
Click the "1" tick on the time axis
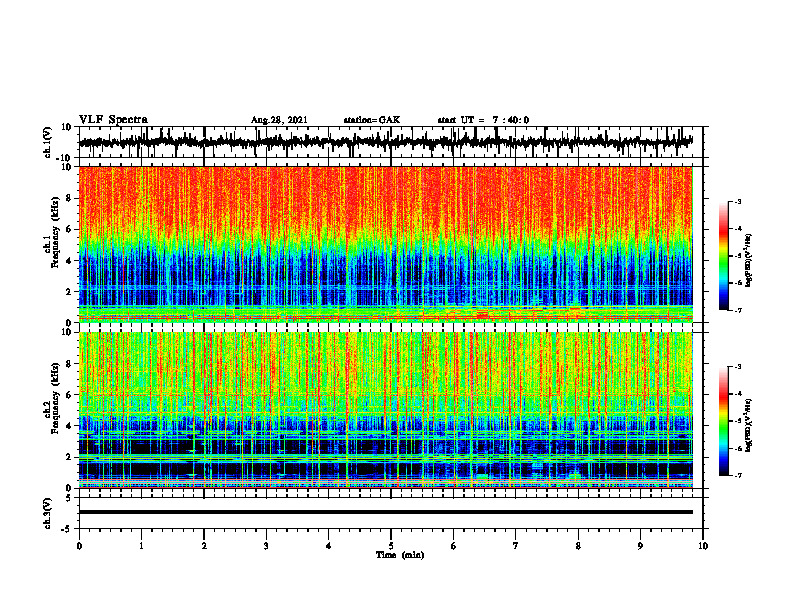pyautogui.click(x=141, y=546)
